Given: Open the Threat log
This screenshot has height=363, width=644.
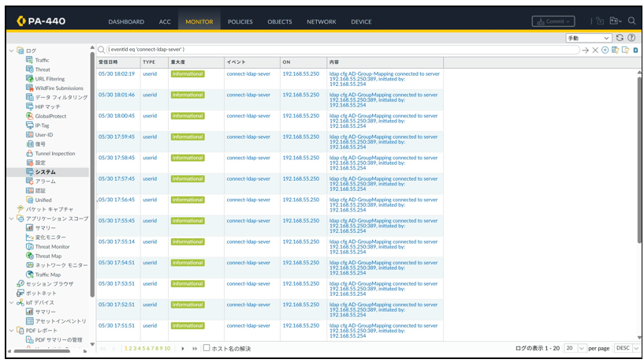Looking at the screenshot, I should (x=43, y=69).
